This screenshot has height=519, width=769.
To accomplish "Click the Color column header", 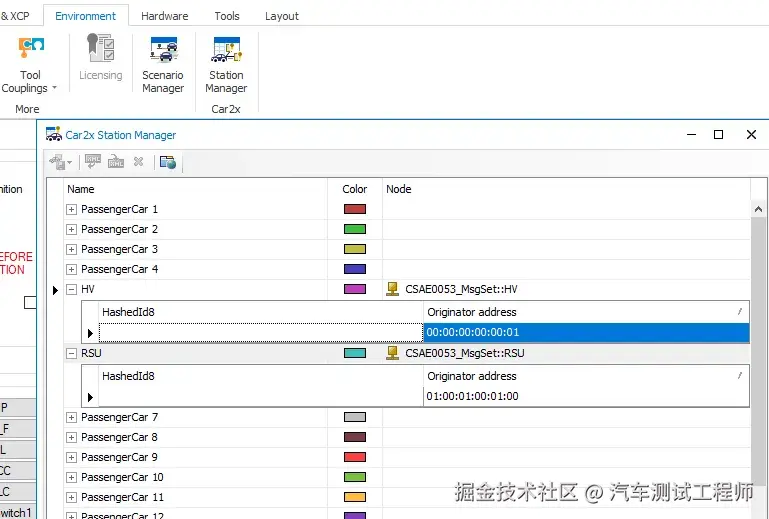I will coord(355,189).
